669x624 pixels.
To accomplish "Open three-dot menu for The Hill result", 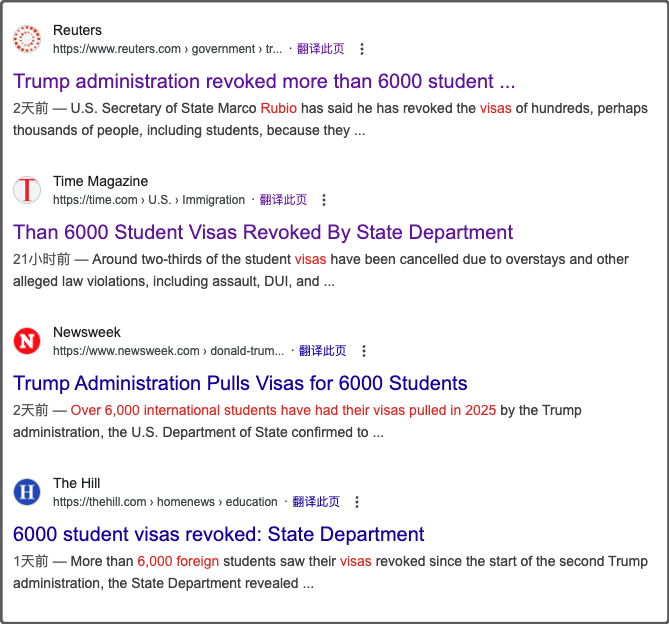I will coord(357,502).
